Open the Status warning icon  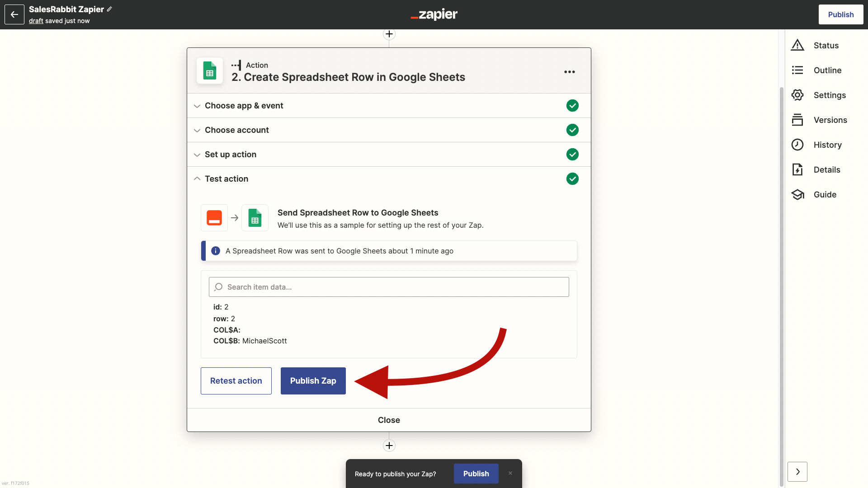(797, 45)
